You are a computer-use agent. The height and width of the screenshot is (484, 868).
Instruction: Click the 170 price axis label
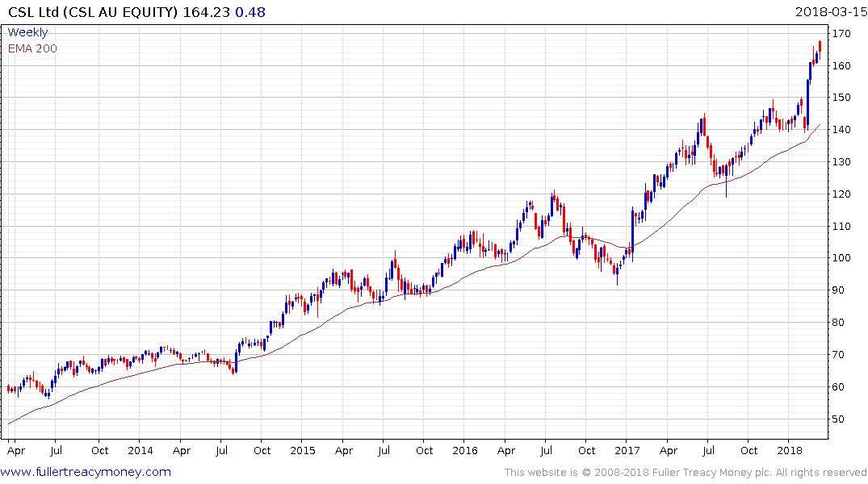point(841,34)
